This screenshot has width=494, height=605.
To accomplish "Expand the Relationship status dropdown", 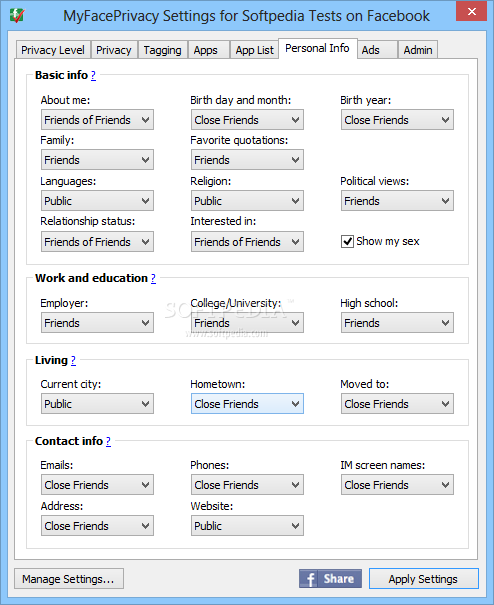I will click(x=97, y=242).
